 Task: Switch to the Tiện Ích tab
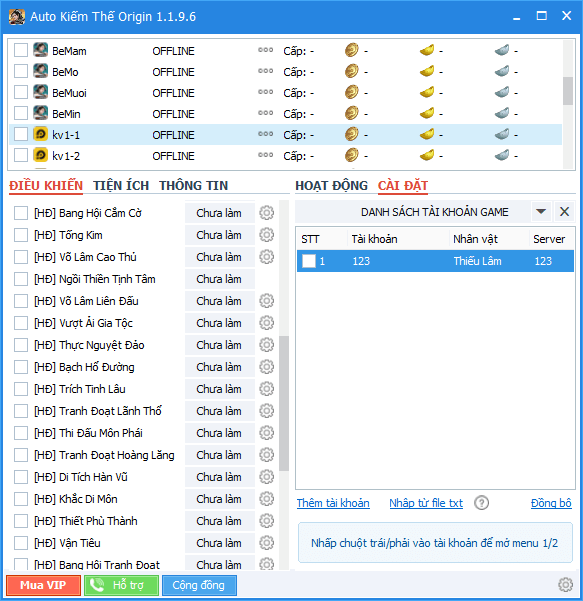[x=121, y=186]
